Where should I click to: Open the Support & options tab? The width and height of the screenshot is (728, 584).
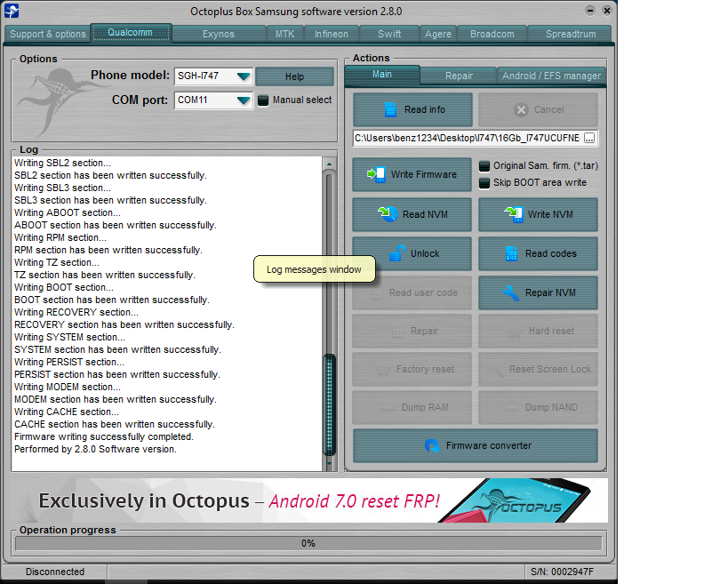pos(47,34)
